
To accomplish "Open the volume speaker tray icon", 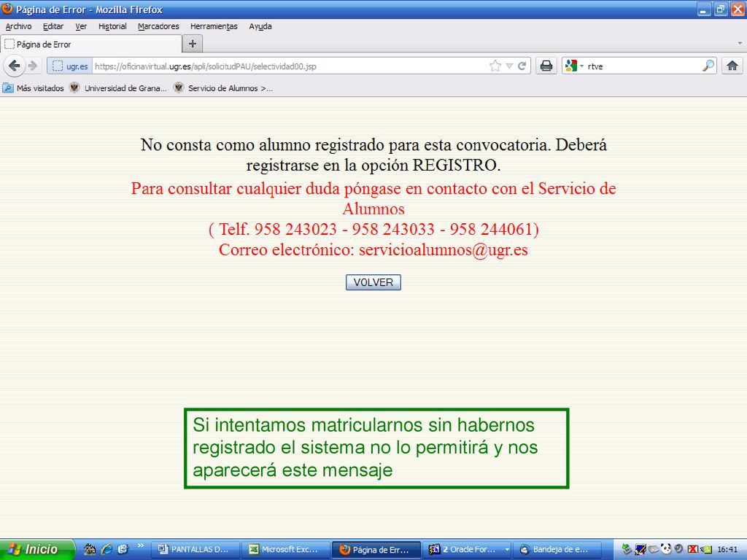I will 679,549.
